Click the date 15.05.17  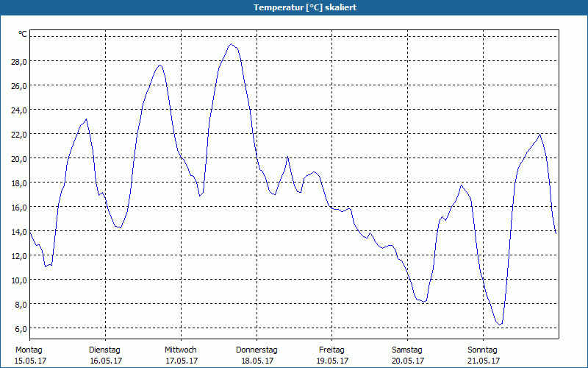pyautogui.click(x=30, y=361)
